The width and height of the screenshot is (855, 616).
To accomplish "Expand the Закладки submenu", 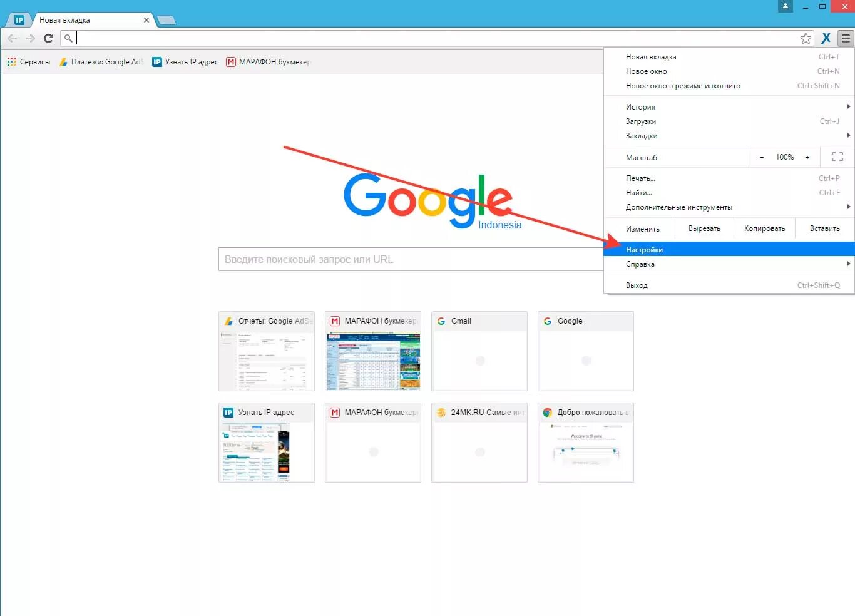I will (x=729, y=136).
